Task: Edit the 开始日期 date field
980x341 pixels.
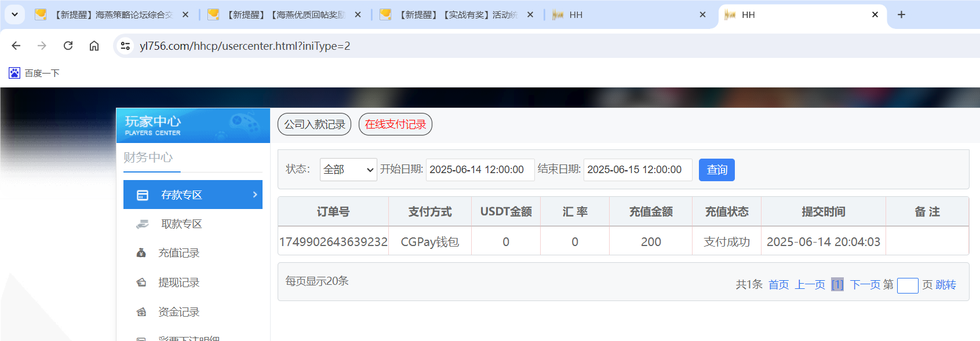Action: tap(480, 170)
